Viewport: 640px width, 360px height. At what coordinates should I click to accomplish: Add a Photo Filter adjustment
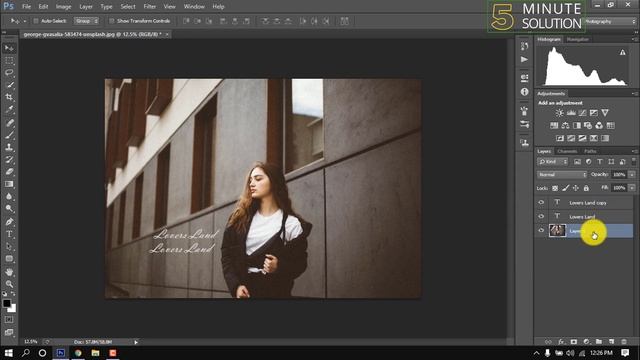[x=588, y=126]
